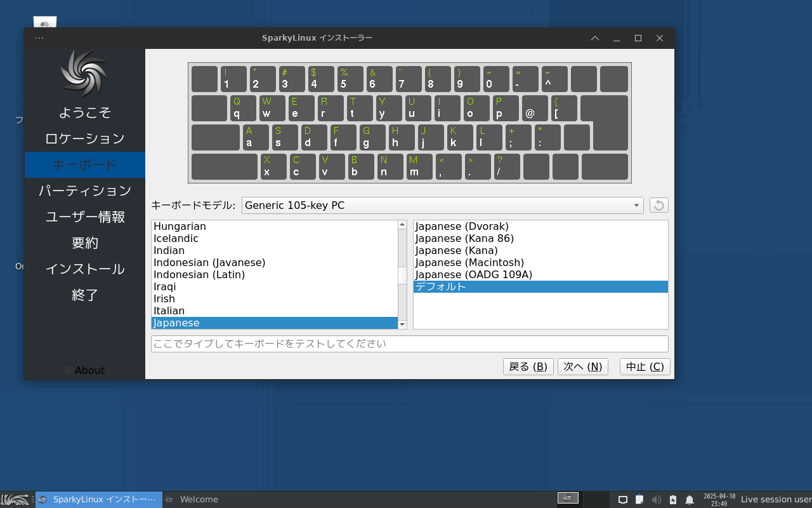
Task: Click the SparkyLinux swirl logo in the sidebar
Action: click(x=84, y=74)
